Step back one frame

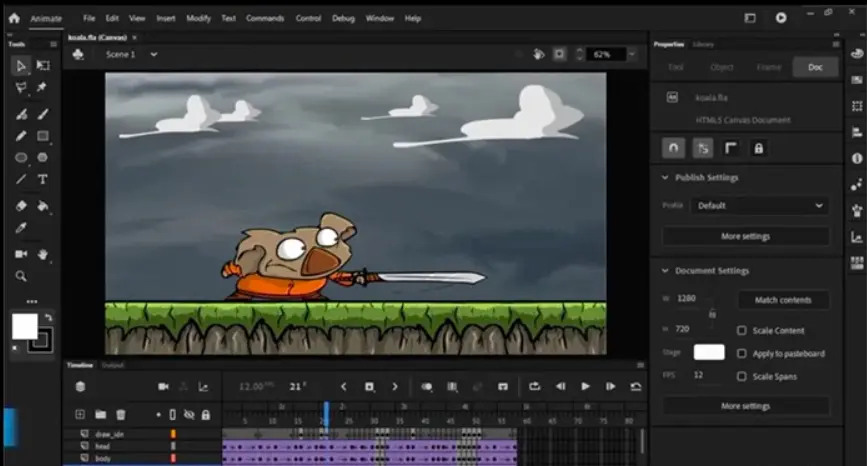coord(560,386)
